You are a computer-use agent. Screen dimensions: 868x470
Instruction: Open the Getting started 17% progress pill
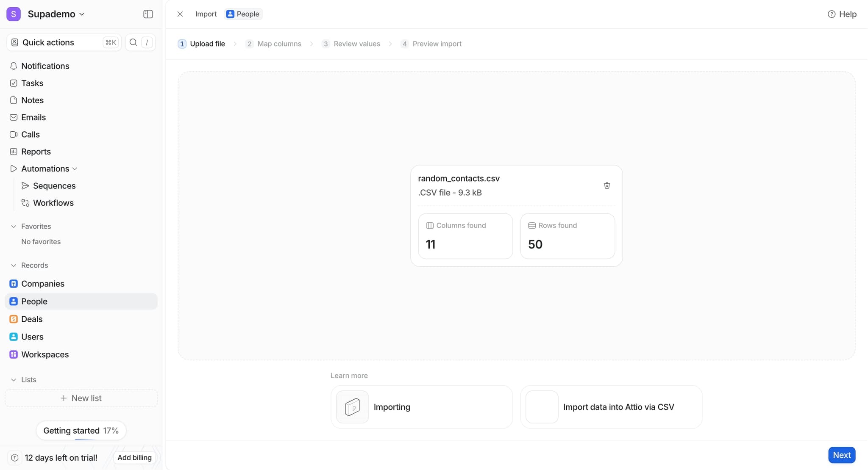pos(81,430)
